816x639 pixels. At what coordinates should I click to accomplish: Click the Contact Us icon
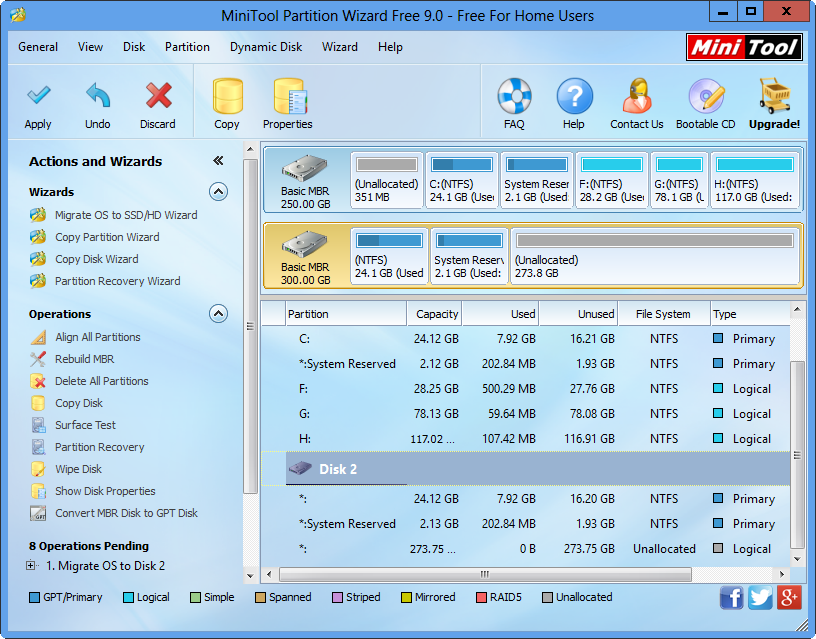637,96
